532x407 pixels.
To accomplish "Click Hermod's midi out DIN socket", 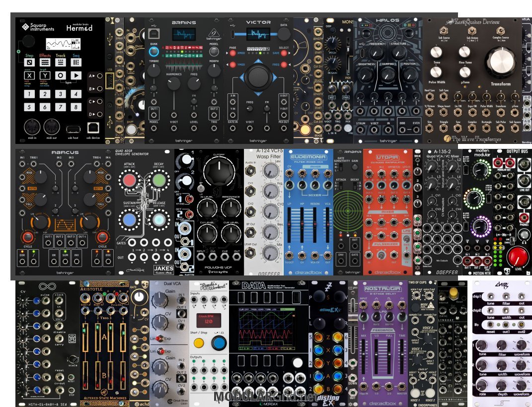I will tap(52, 127).
